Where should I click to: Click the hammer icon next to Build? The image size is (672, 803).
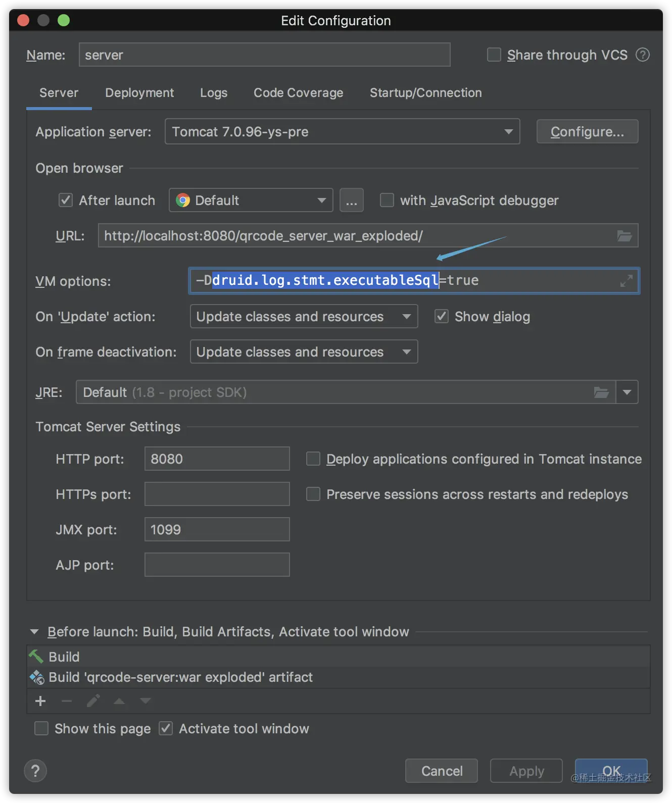36,657
